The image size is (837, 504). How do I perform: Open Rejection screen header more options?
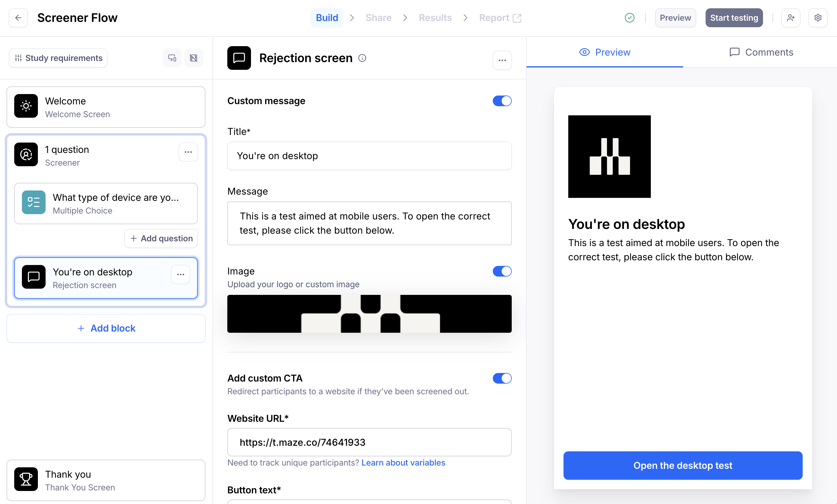(x=502, y=60)
